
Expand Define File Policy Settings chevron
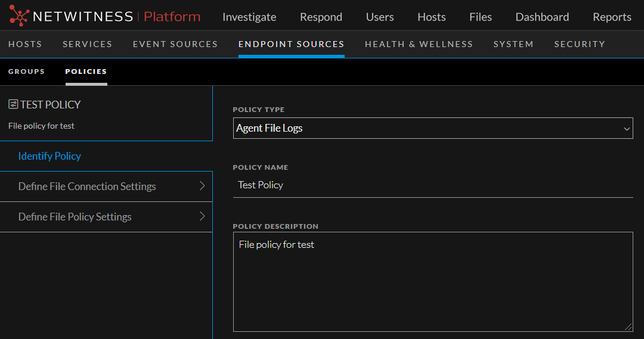[202, 216]
